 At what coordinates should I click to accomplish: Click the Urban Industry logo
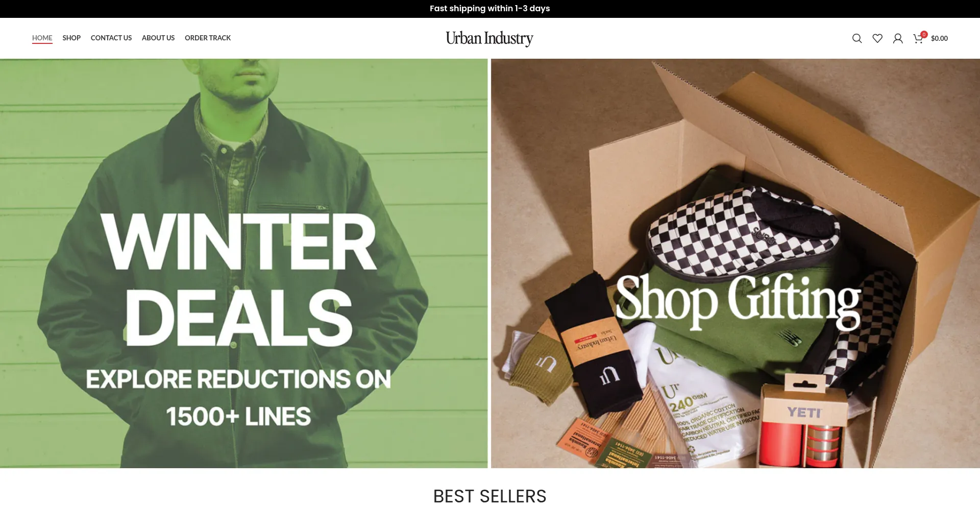click(x=489, y=38)
